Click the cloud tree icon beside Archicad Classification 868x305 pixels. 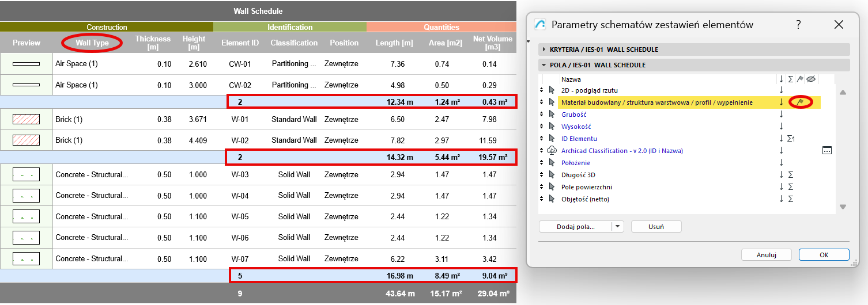point(552,150)
